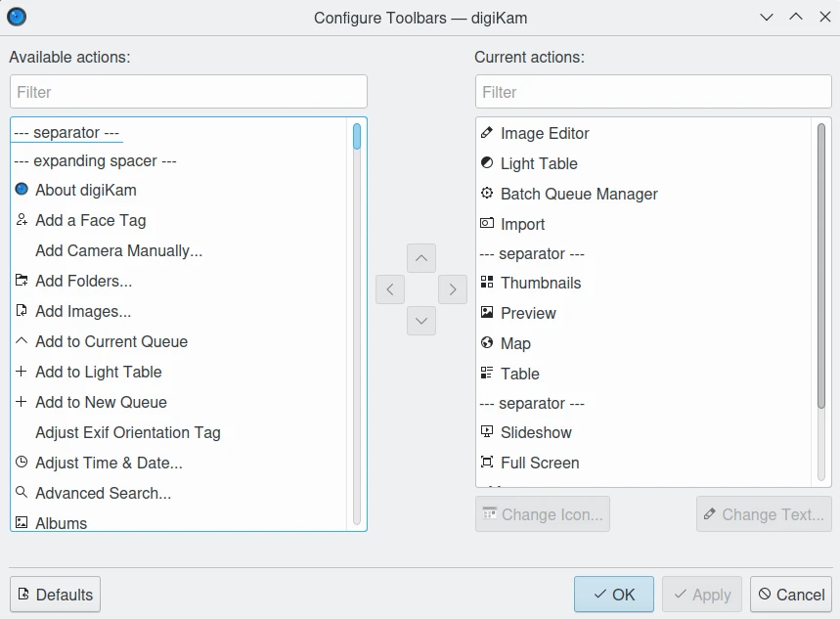Click the Current actions list scrollbar
Viewport: 840px width, 619px height.
pos(821,264)
